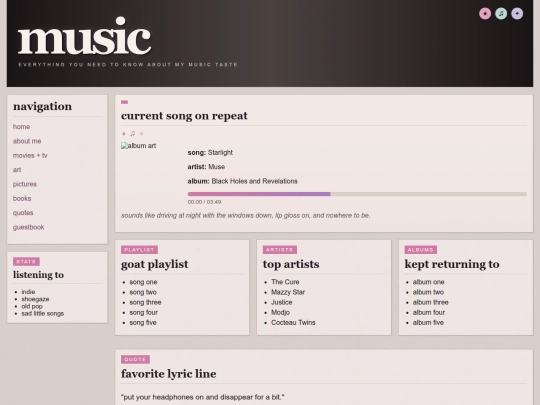Viewport: 540px width, 405px height.
Task: Open the home navigation link
Action: pos(21,127)
